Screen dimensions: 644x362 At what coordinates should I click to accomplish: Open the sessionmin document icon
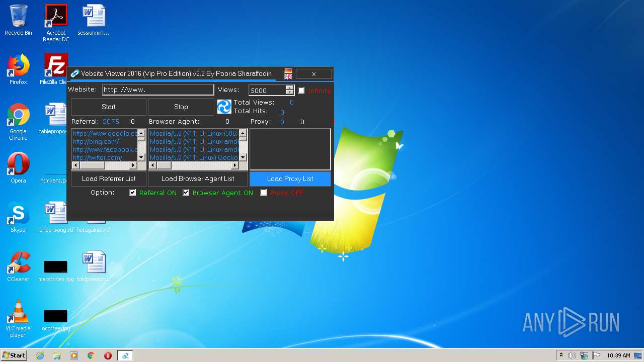pyautogui.click(x=94, y=21)
